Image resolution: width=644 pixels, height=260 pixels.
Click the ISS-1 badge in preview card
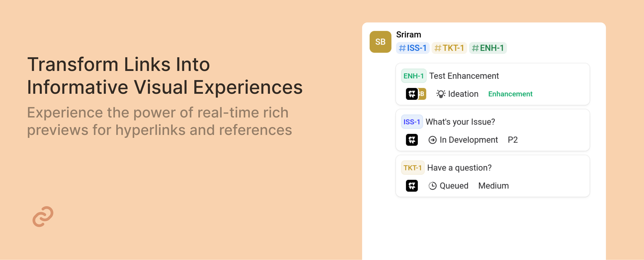[x=411, y=122]
